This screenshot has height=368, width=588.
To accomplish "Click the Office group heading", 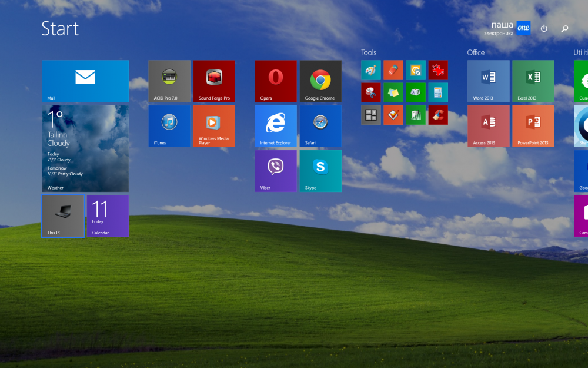I will tap(476, 52).
